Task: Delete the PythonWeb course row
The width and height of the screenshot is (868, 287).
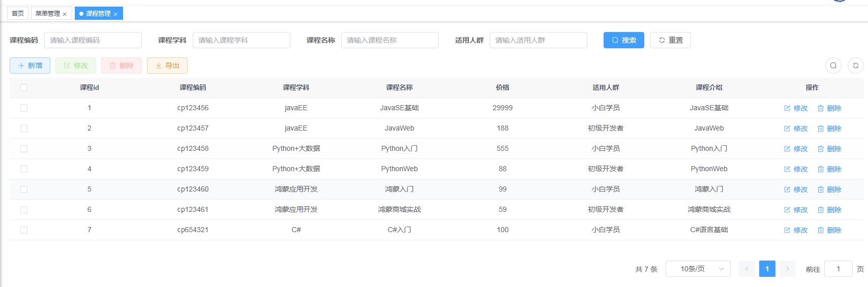Action: coord(829,169)
